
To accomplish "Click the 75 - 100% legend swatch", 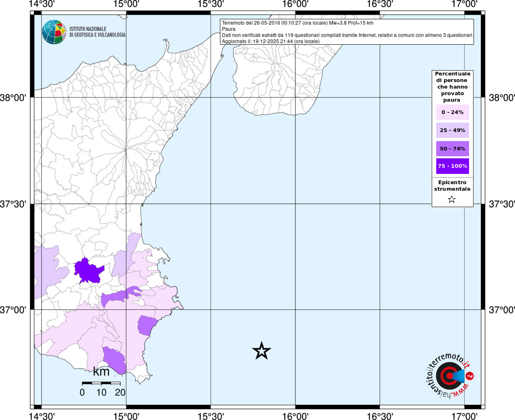I will (452, 166).
